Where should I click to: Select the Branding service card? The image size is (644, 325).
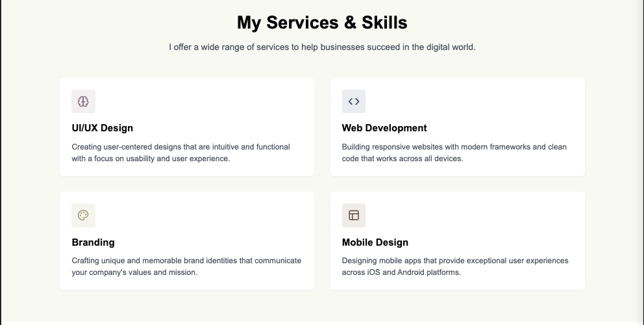(x=187, y=240)
